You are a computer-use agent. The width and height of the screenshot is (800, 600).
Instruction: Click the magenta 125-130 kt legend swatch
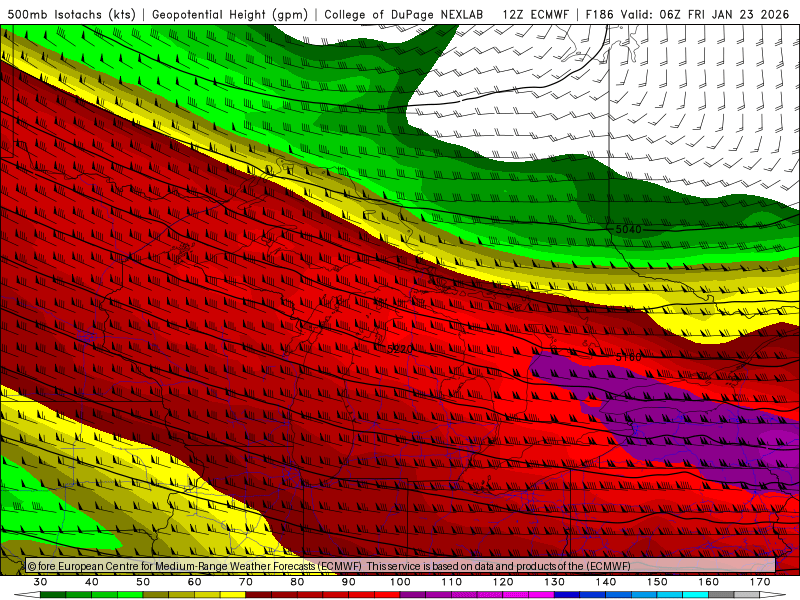click(542, 595)
